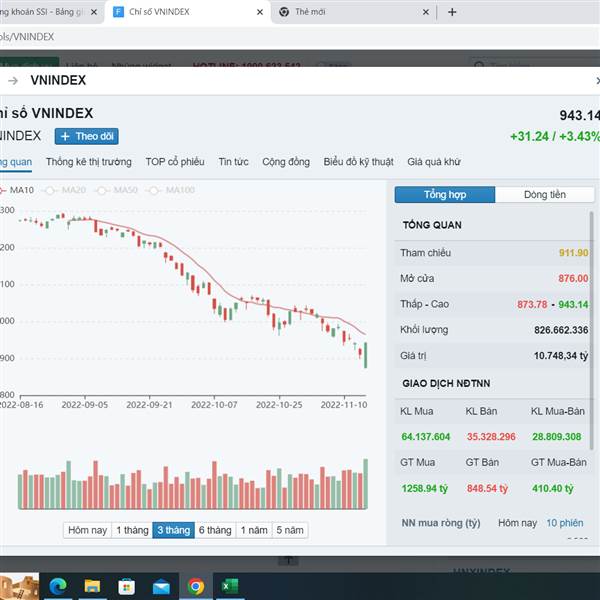Set chart range to 3 tháng

[x=173, y=530]
